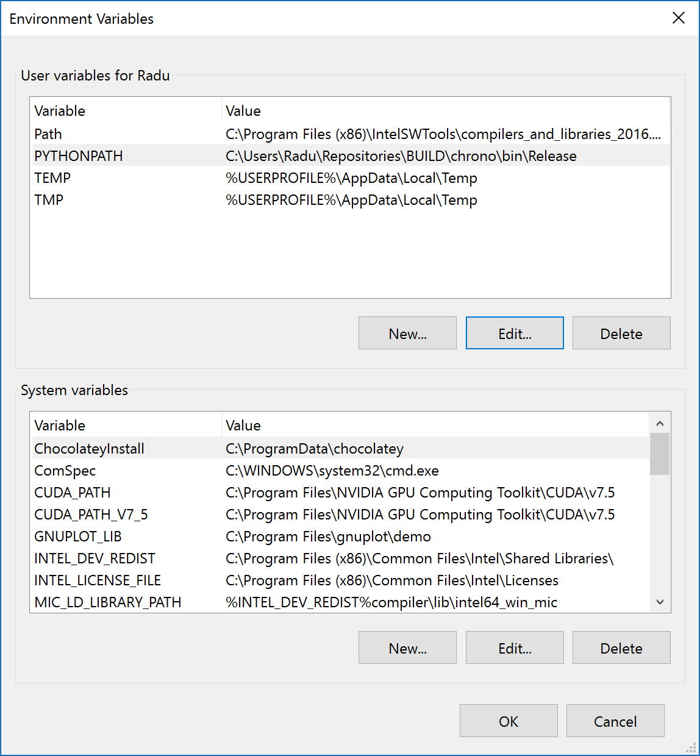Viewport: 700px width, 756px height.
Task: Click New button under User variables
Action: coord(407,333)
